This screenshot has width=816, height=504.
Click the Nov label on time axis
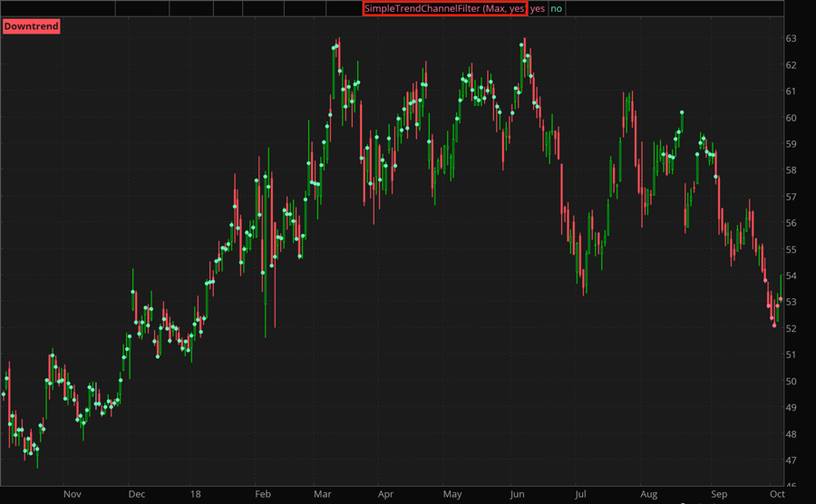pos(73,494)
